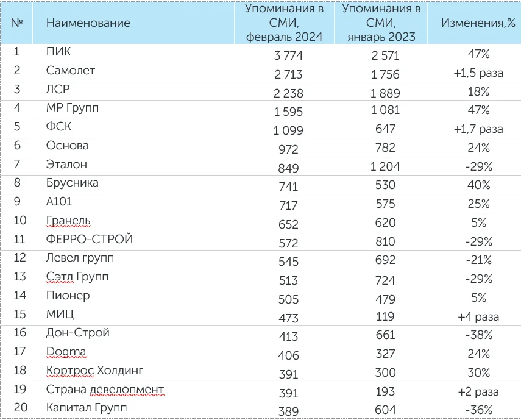This screenshot has height=420, width=521.
Task: Select the "-36%" change for Капитал Групп
Action: pyautogui.click(x=478, y=410)
